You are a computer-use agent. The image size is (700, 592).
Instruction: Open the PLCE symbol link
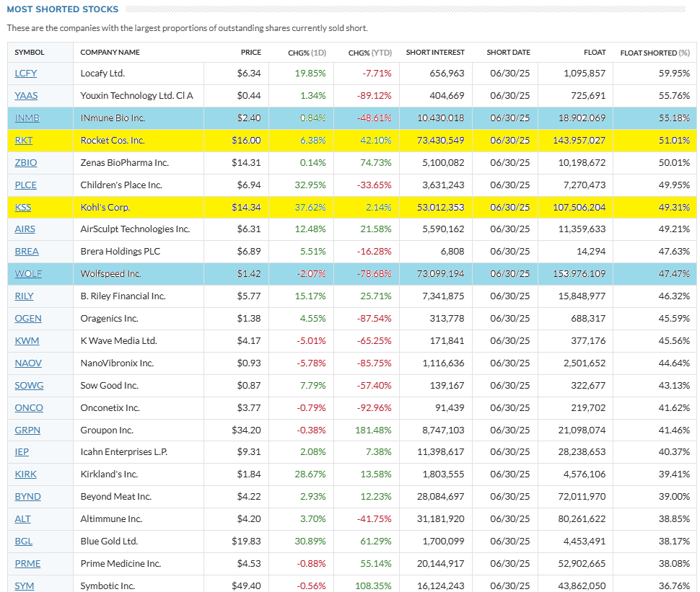[x=25, y=185]
